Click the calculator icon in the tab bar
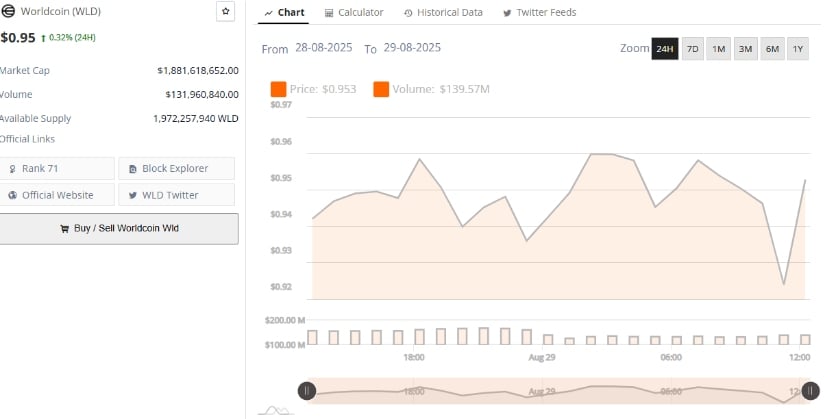Screen dimensions: 825x419 (329, 13)
